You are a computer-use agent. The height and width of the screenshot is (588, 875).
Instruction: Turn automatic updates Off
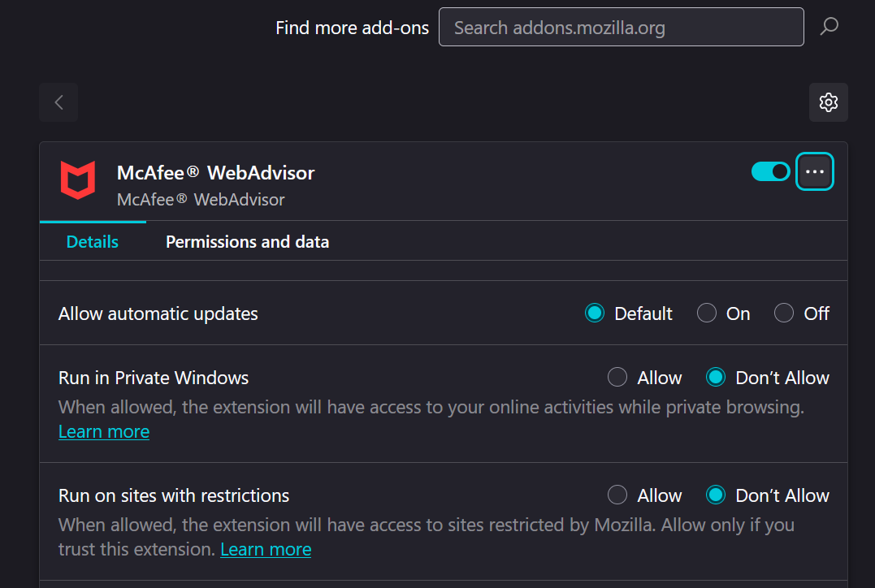pyautogui.click(x=784, y=313)
